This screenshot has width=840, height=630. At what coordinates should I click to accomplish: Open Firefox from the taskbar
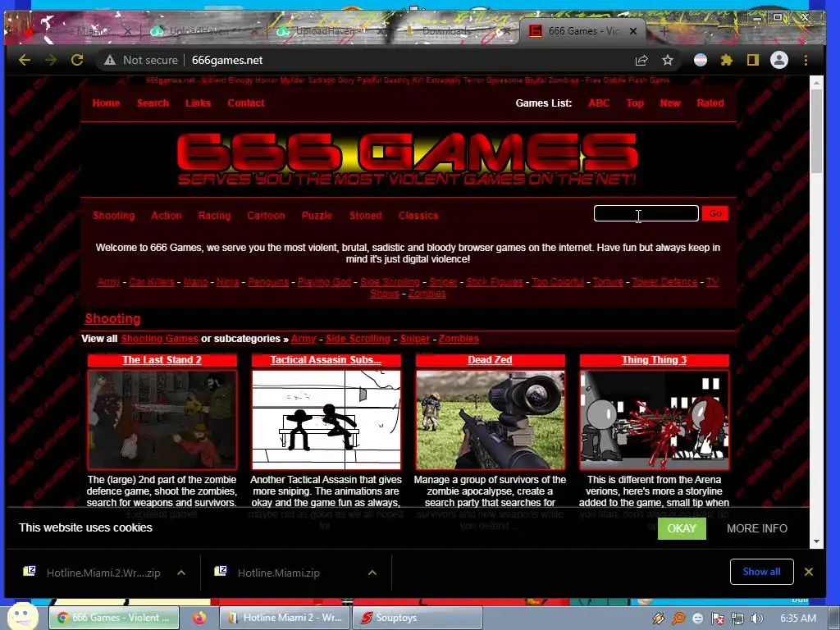point(199,618)
